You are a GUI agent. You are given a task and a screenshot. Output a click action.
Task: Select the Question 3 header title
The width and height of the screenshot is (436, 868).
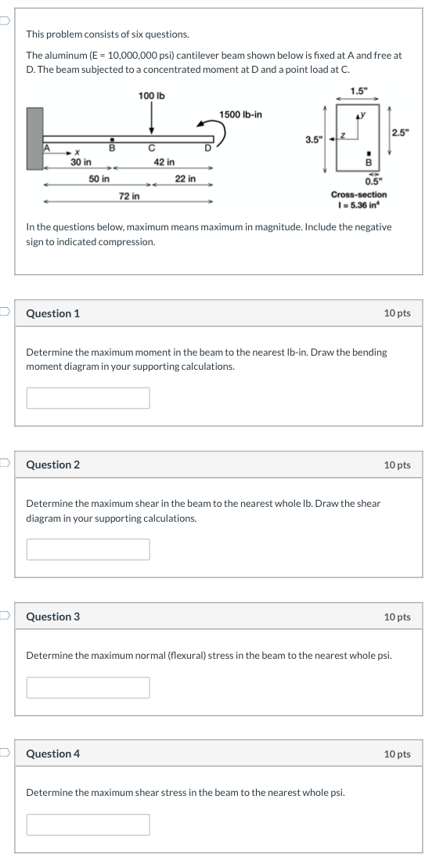click(53, 617)
